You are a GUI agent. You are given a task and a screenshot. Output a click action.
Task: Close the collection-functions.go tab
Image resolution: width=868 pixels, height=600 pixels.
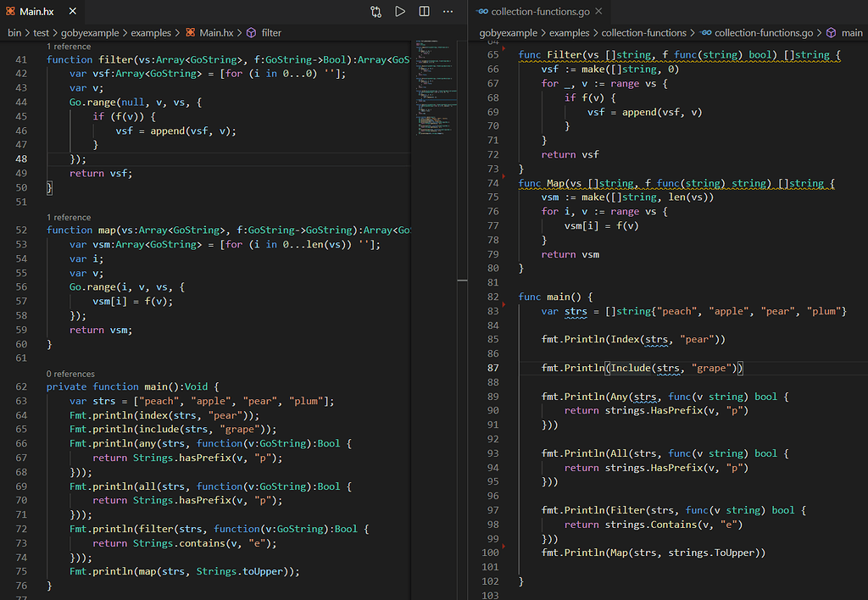click(598, 11)
